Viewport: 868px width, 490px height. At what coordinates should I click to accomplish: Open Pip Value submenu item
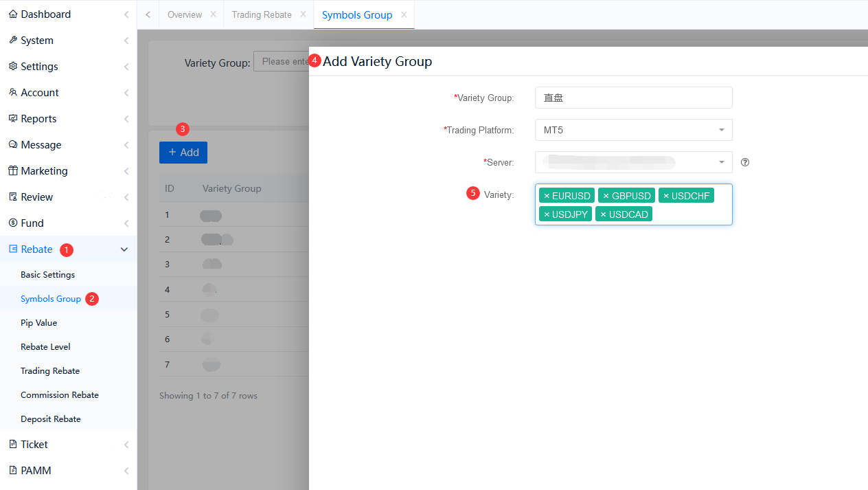coord(39,322)
